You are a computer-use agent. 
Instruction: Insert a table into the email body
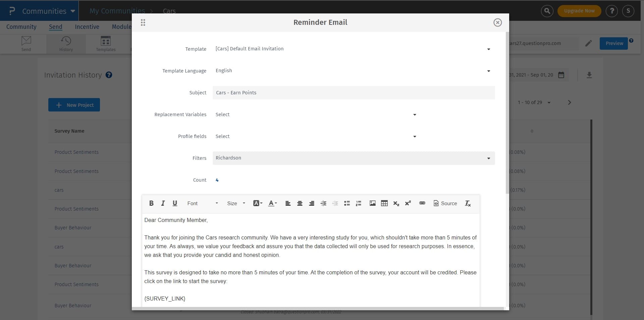tap(384, 203)
